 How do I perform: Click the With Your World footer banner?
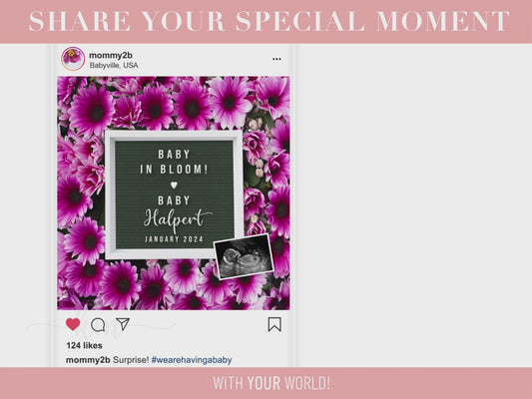266,383
